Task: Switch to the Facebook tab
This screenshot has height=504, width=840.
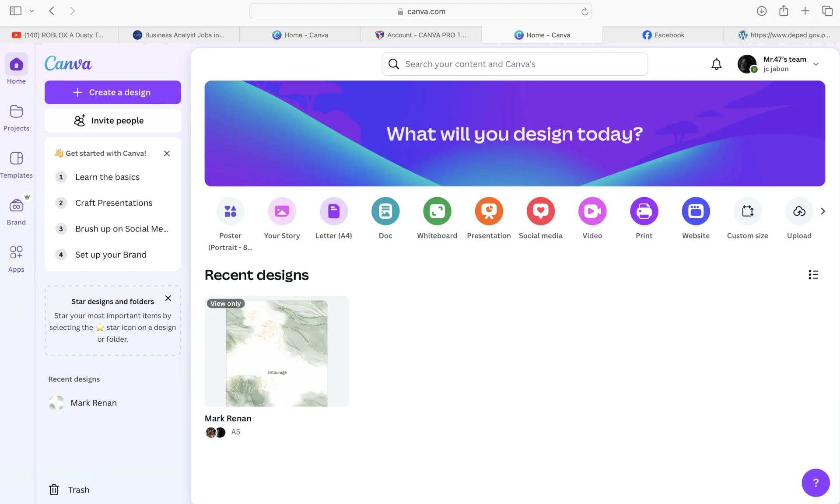Action: click(x=663, y=35)
